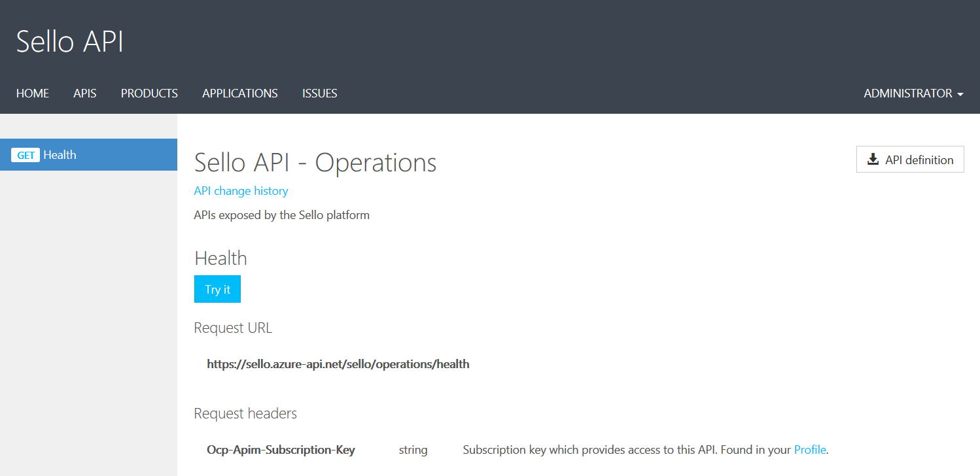Image resolution: width=980 pixels, height=476 pixels.
Task: Expand the chevron next to ADMINISTRATOR
Action: pyautogui.click(x=960, y=94)
